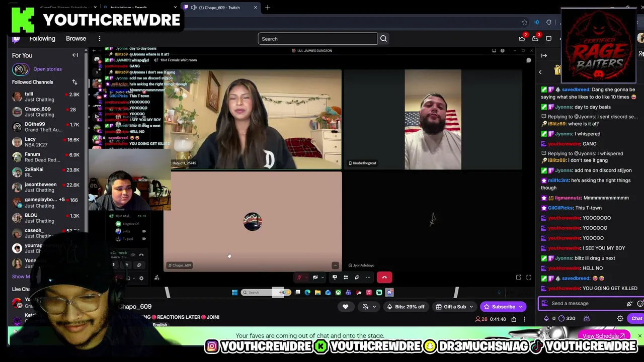Dismiss the bottom promo banner
Image resolution: width=644 pixels, height=362 pixels.
tap(639, 336)
